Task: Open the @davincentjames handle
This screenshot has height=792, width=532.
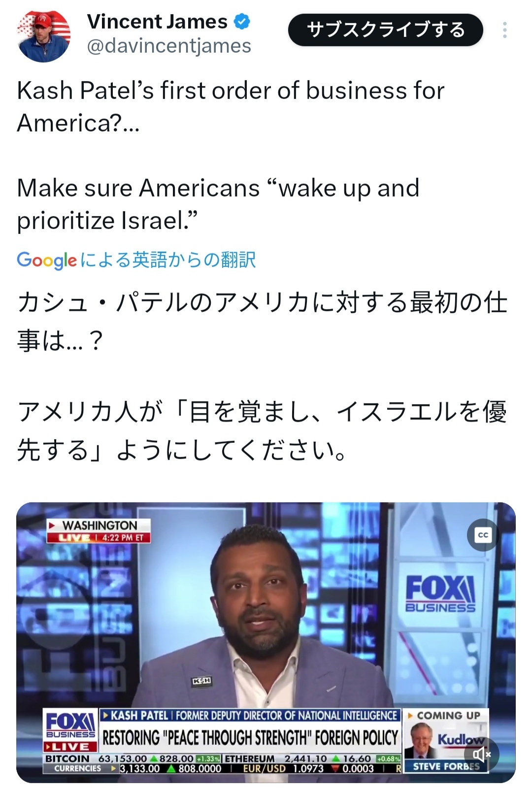Action: [x=169, y=46]
